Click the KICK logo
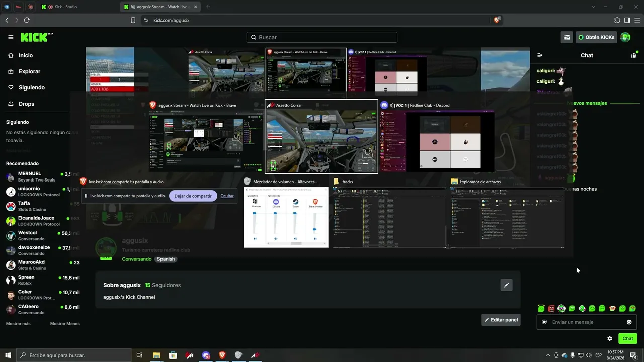Viewport: 644px width, 362px height. pos(36,37)
